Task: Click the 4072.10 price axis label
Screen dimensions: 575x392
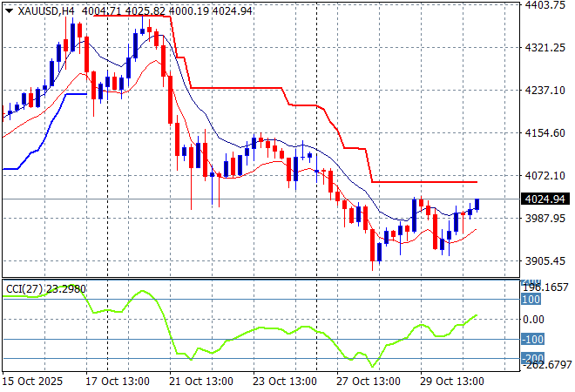Action: pyautogui.click(x=545, y=176)
